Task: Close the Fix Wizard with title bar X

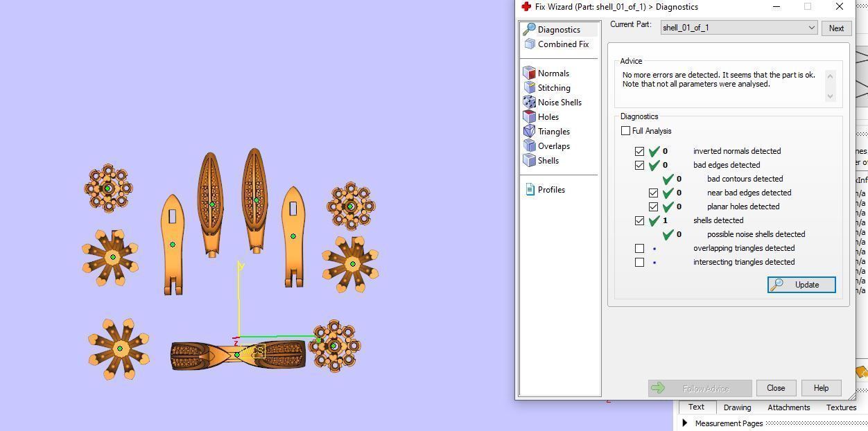Action: [x=840, y=6]
